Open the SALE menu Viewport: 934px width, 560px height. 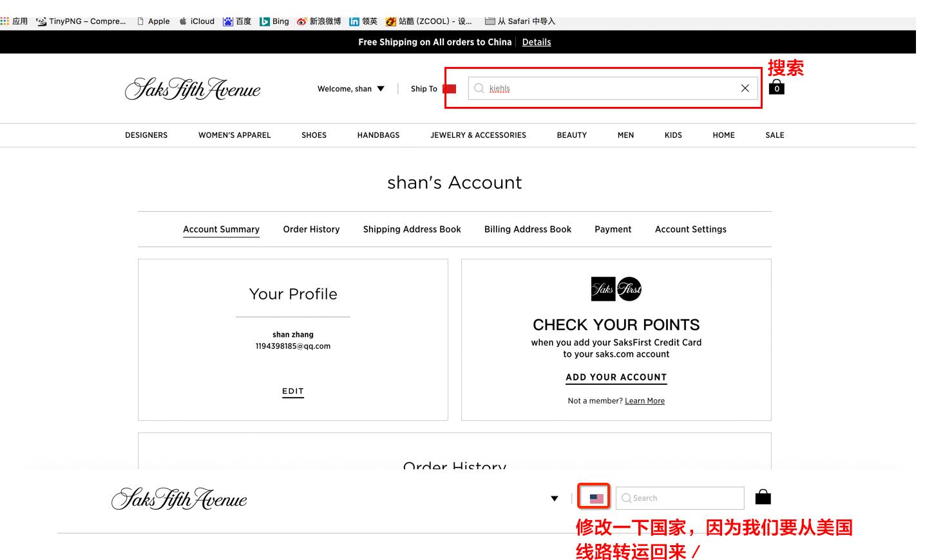[x=775, y=135]
